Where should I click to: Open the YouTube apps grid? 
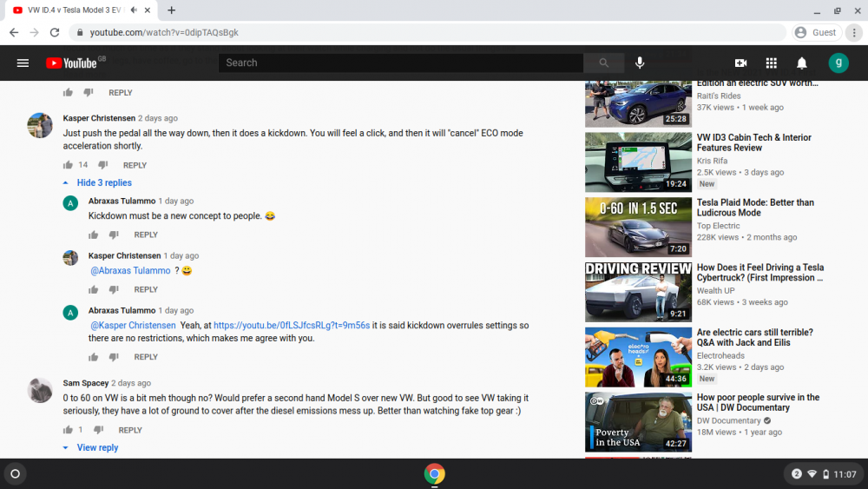(771, 63)
